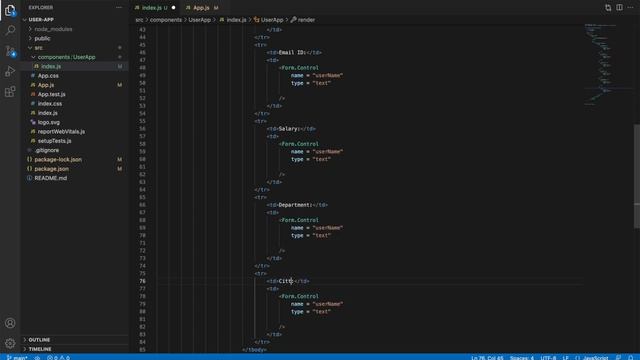Open errors and warnings count in status bar
Screen dimensions: 640x360
click(x=58, y=358)
